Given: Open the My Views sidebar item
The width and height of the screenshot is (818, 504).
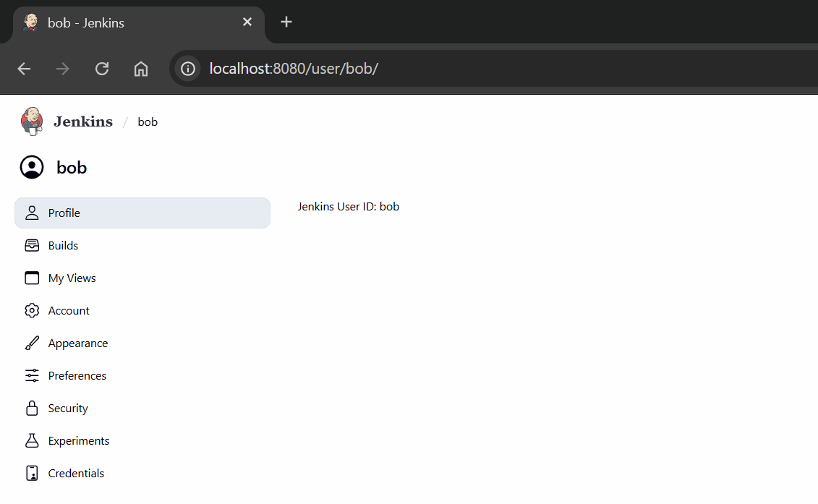Looking at the screenshot, I should (142, 278).
